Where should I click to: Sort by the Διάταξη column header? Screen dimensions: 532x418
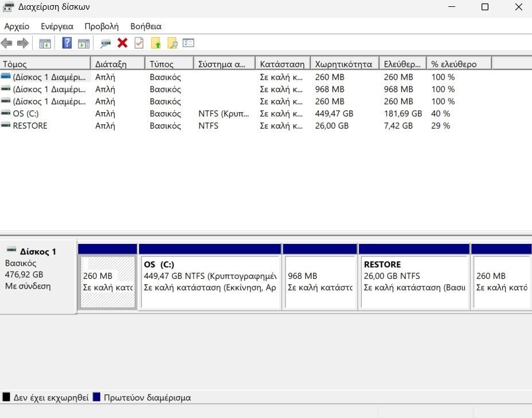[x=118, y=64]
